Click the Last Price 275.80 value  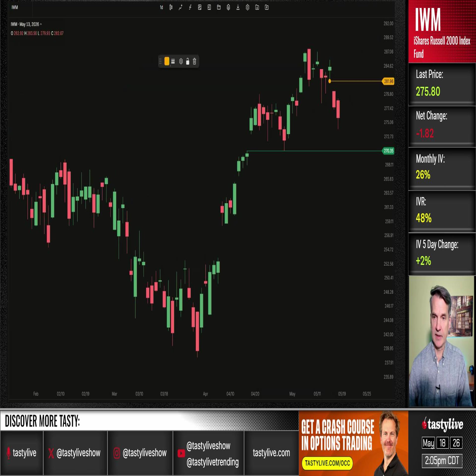pos(428,92)
